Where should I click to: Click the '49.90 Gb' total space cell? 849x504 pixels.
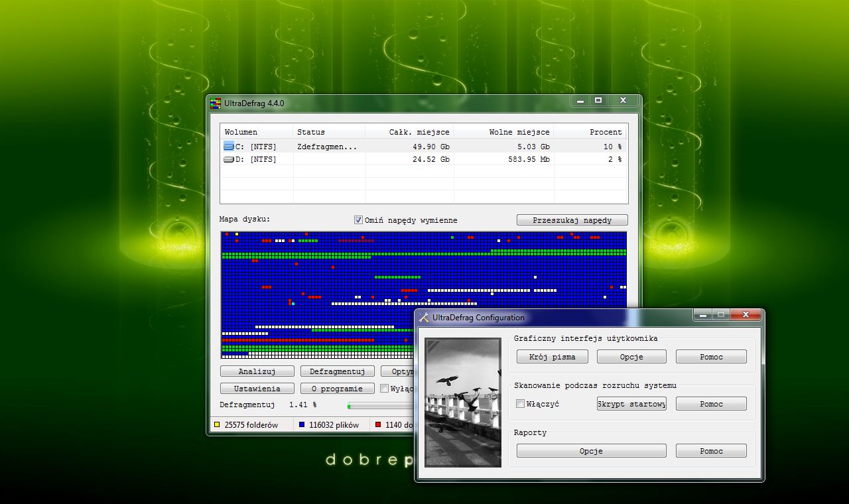(x=430, y=147)
